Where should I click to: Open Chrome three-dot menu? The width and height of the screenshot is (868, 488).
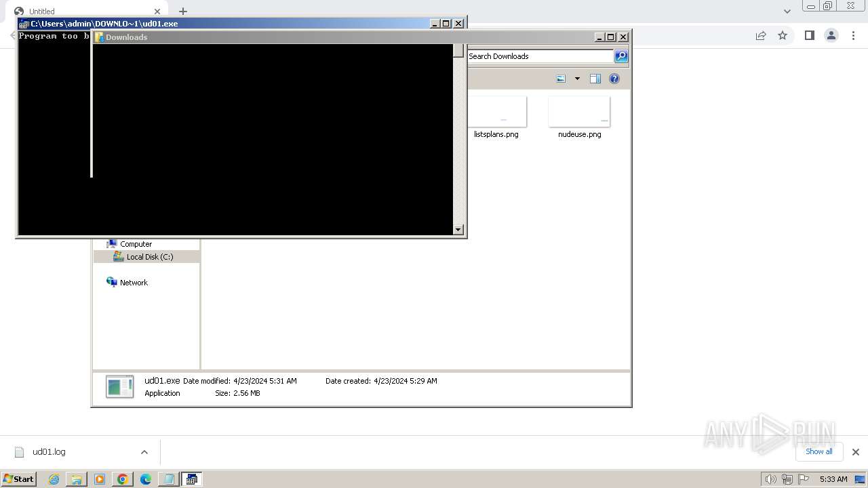tap(852, 35)
